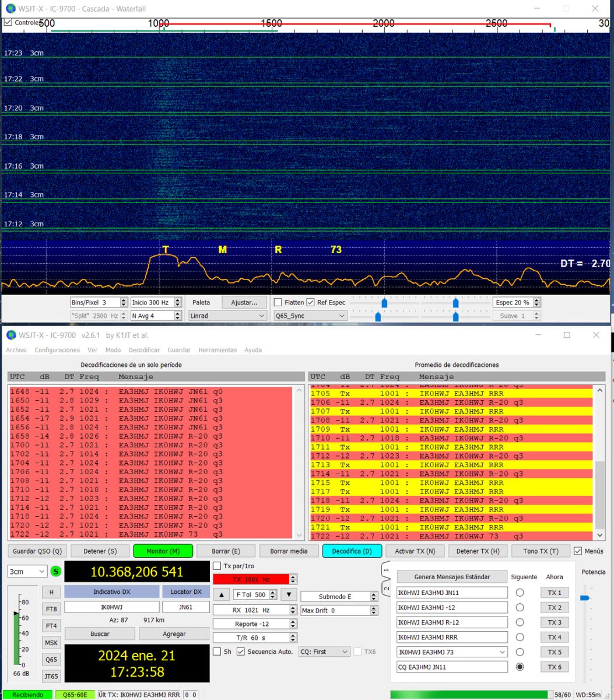Click the Locator DX field containing JN61
Viewport: 614px width, 700px height.
[186, 607]
